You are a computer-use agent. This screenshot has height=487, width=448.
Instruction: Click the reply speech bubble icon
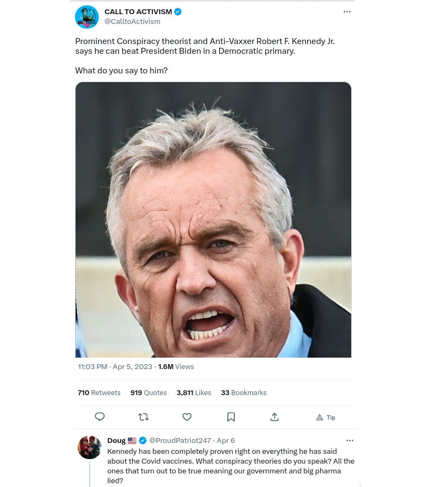99,417
